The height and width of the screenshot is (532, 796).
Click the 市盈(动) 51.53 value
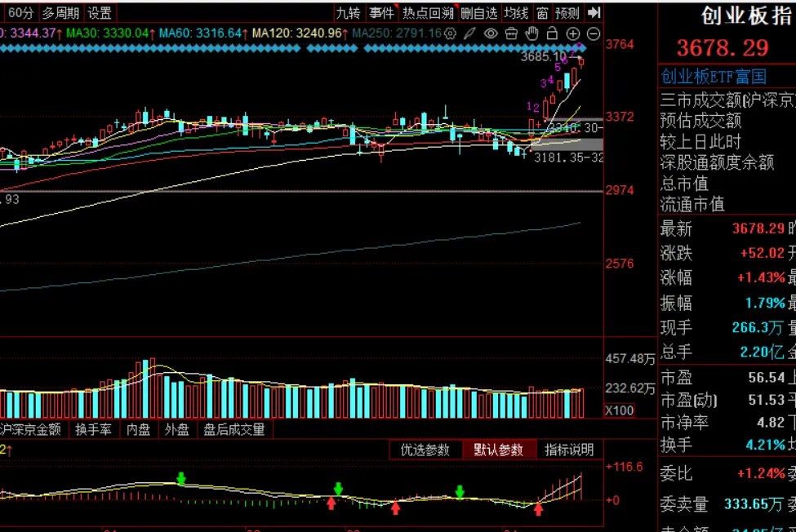(767, 400)
